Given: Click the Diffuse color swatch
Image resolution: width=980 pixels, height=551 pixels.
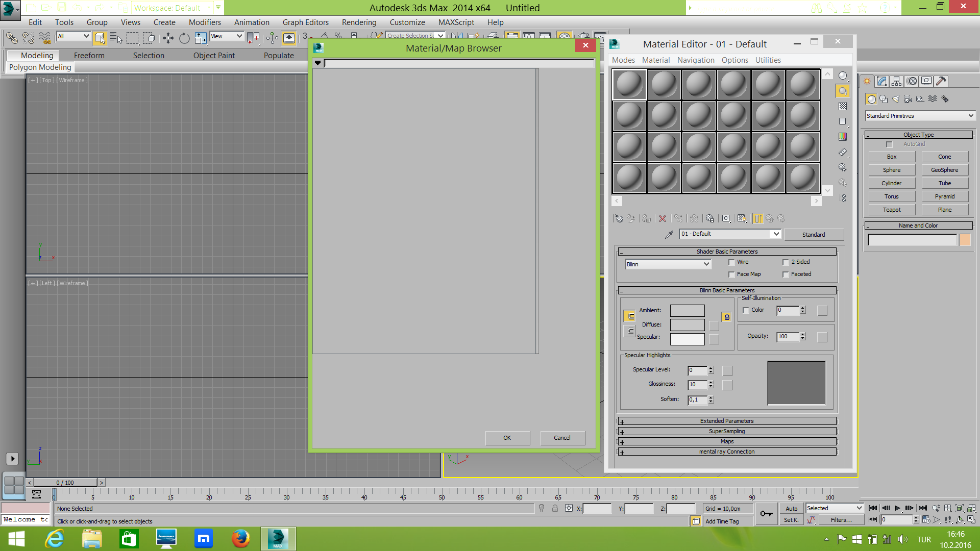Looking at the screenshot, I should click(x=687, y=325).
